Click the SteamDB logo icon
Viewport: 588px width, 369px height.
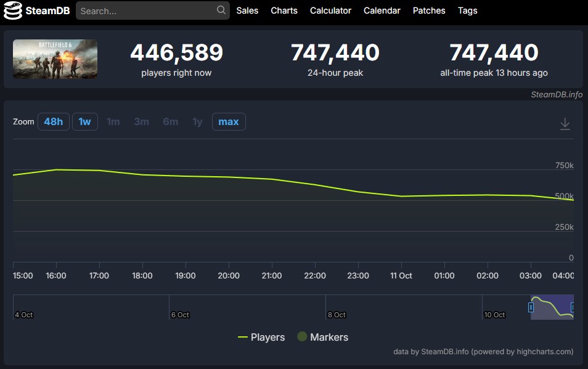(14, 10)
